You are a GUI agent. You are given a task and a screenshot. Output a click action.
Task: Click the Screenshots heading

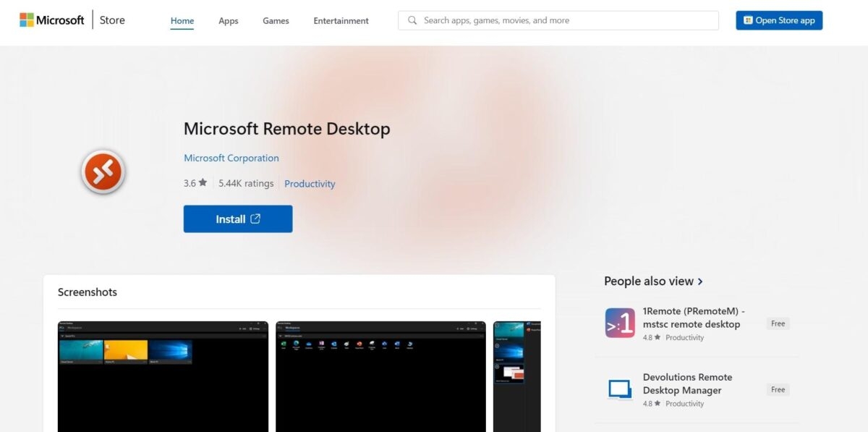pos(88,292)
